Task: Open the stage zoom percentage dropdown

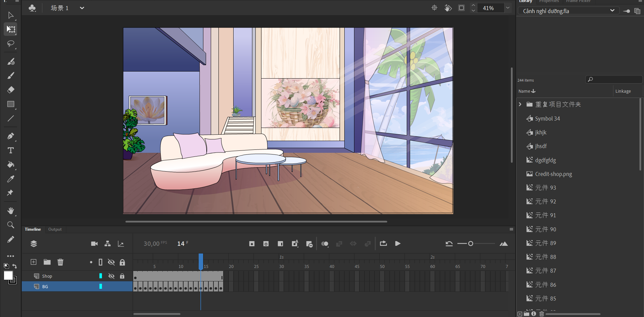Action: 508,8
